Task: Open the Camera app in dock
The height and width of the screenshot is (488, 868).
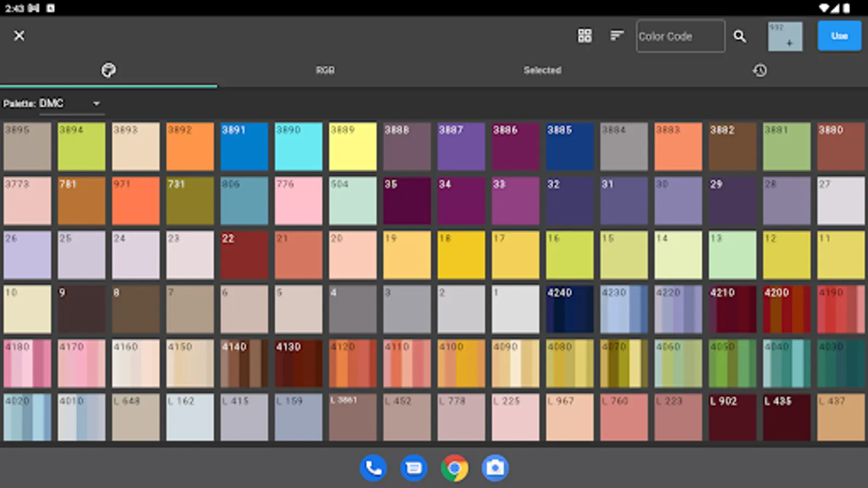Action: (x=495, y=467)
